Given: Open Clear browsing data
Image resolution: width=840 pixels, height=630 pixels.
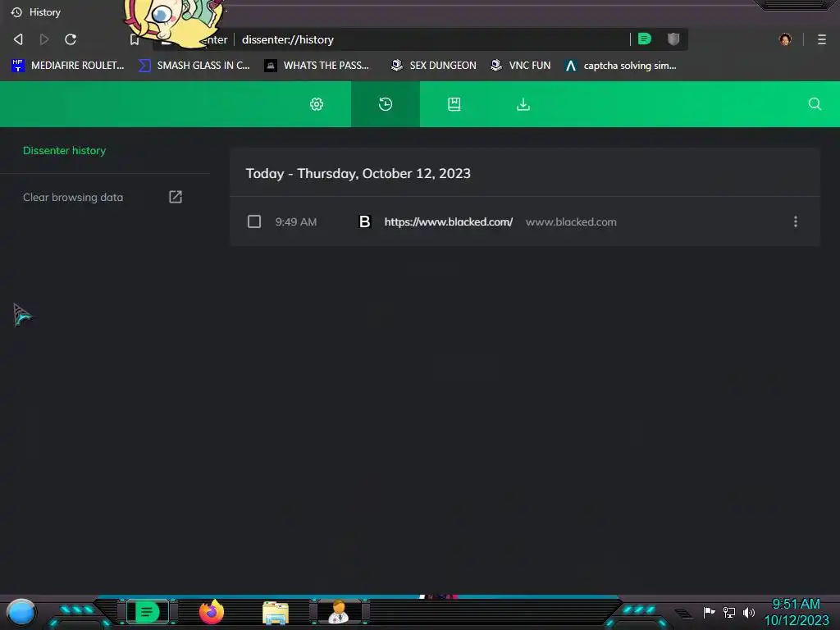Looking at the screenshot, I should tap(73, 197).
